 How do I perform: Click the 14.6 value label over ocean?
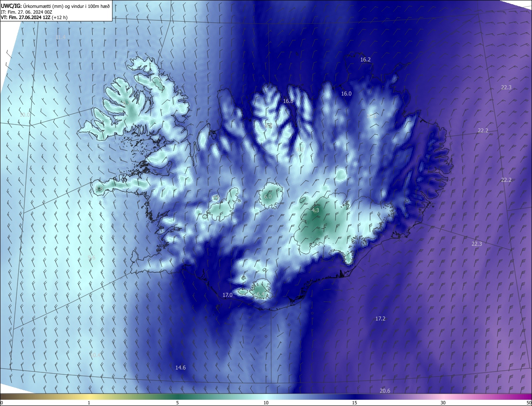[x=180, y=368]
